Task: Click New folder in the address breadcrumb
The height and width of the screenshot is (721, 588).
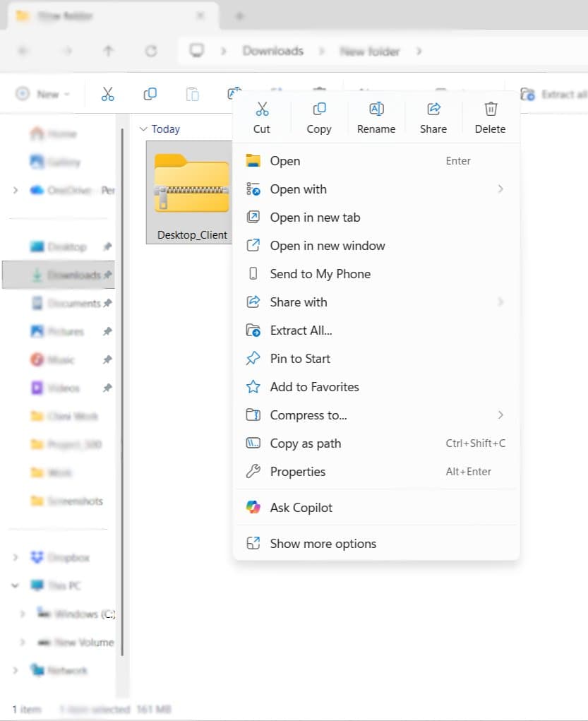Action: tap(370, 51)
